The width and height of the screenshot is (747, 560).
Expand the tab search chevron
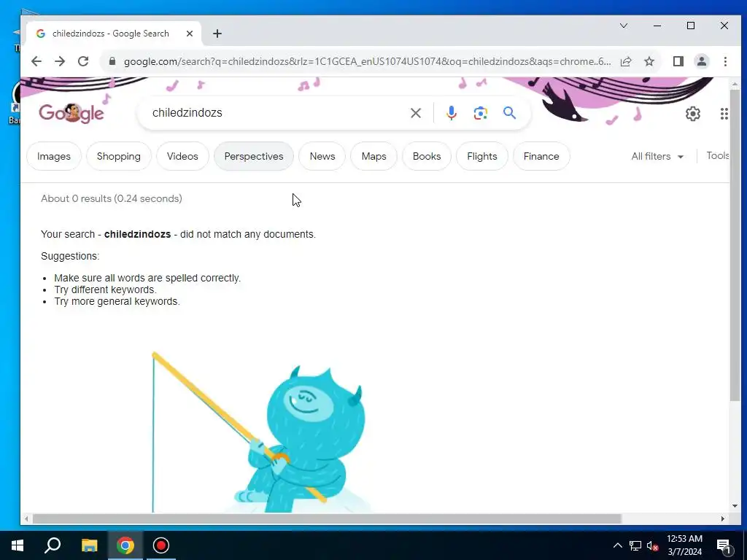624,26
